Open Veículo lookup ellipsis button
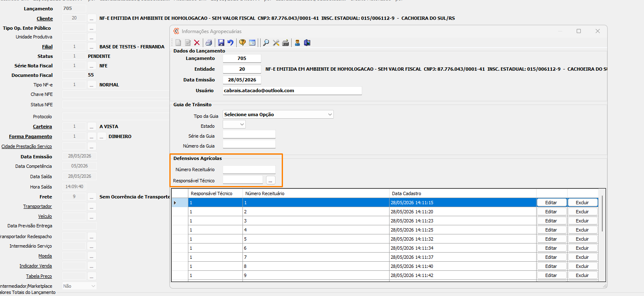This screenshot has width=644, height=296. 92,216
